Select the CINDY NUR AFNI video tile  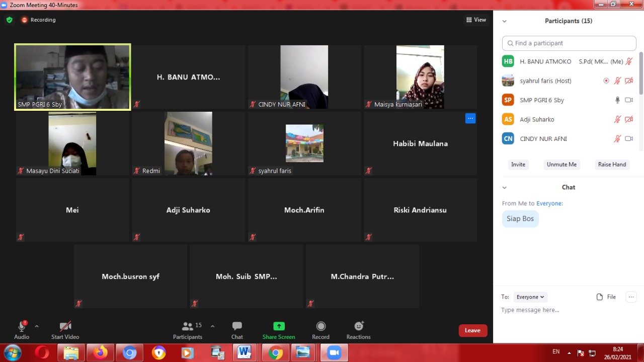(x=304, y=77)
